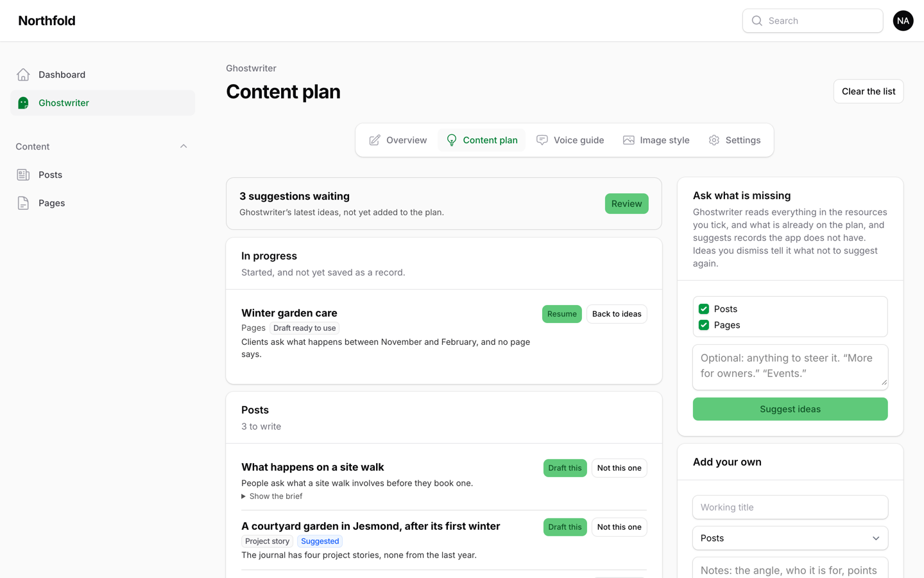The height and width of the screenshot is (578, 924).
Task: Dismiss the site walk idea with Not this one
Action: point(619,468)
